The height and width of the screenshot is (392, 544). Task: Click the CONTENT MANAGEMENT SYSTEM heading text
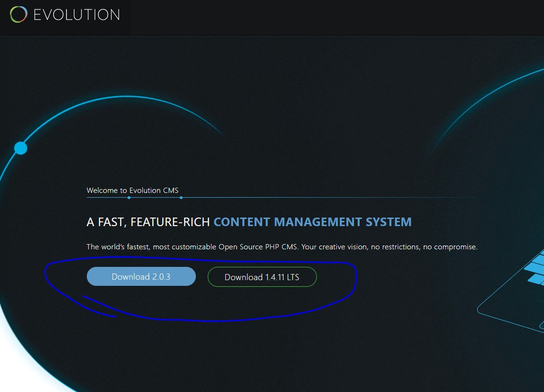(x=312, y=222)
